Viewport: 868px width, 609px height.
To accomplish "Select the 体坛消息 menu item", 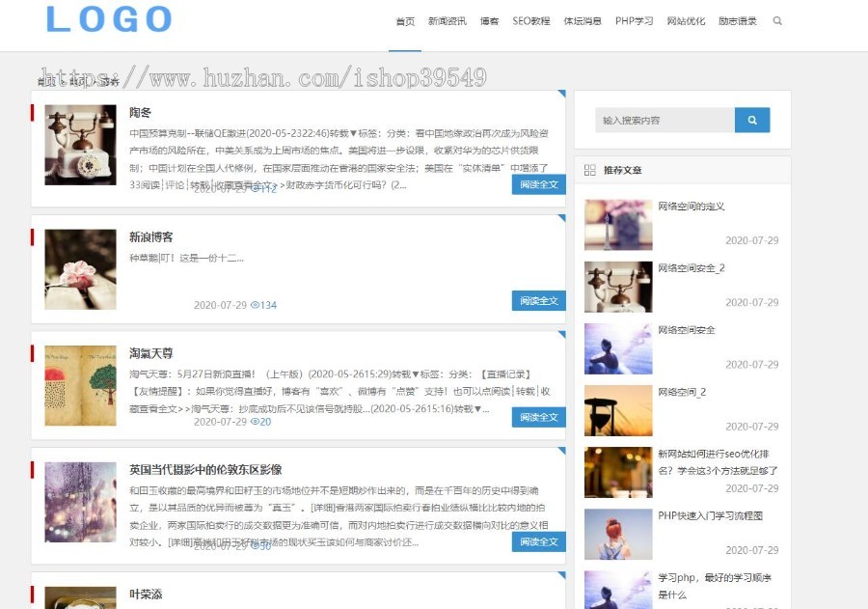I will (583, 21).
